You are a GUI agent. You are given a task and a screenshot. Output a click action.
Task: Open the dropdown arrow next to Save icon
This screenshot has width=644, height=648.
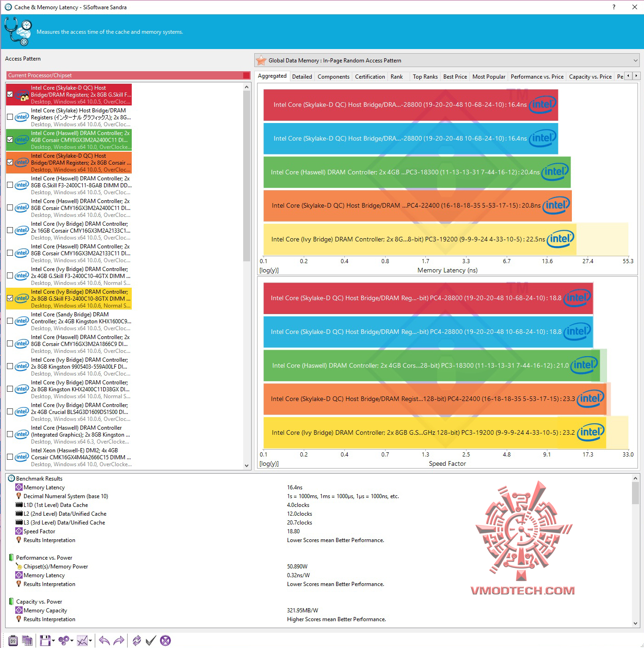tap(53, 641)
